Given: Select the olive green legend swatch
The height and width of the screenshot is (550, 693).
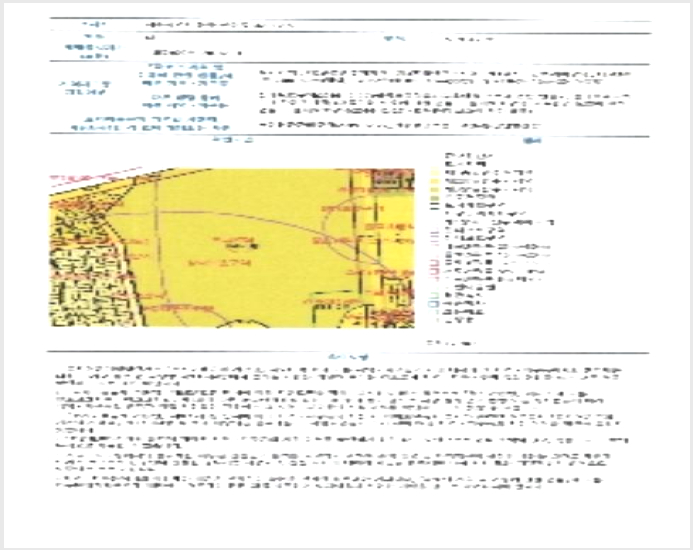Looking at the screenshot, I should [x=434, y=198].
